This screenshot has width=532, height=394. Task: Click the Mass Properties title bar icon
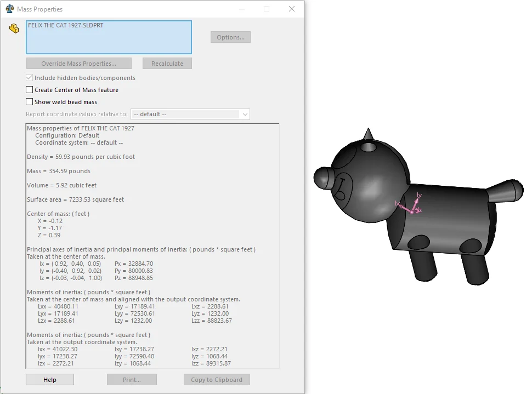click(9, 9)
